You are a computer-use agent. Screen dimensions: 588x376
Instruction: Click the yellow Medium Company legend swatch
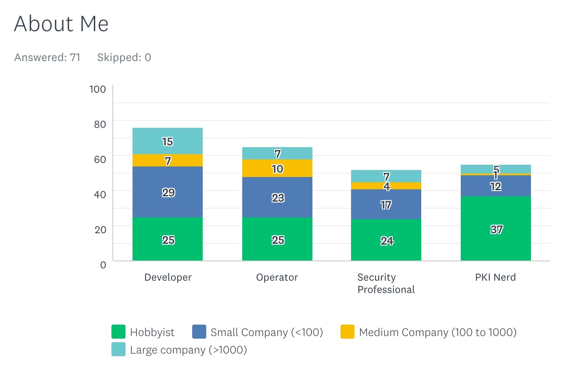coord(348,332)
